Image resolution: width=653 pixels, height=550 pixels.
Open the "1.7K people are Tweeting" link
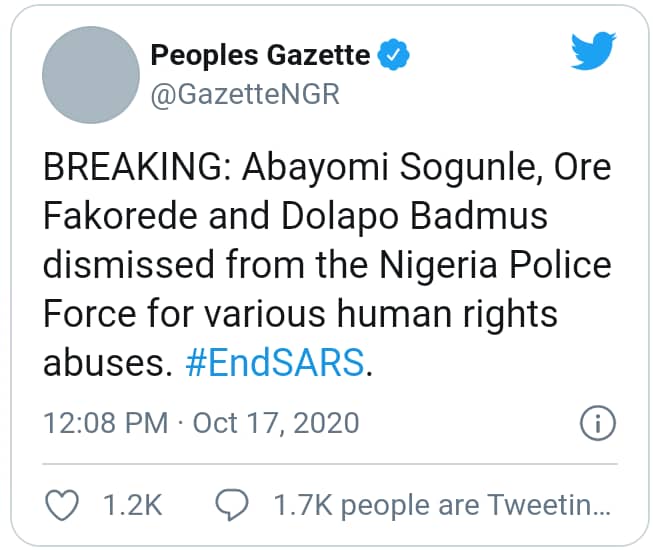[441, 506]
